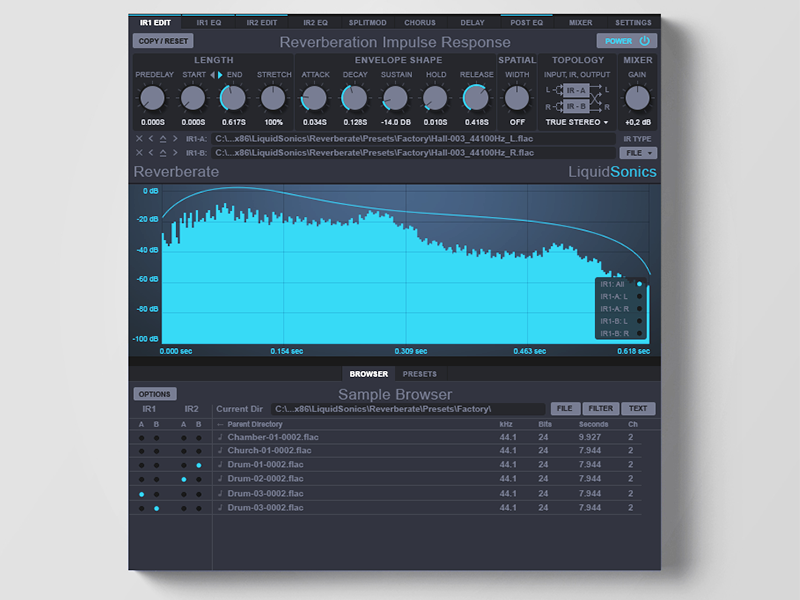The width and height of the screenshot is (800, 600).
Task: Click the TEXT button
Action: [638, 408]
